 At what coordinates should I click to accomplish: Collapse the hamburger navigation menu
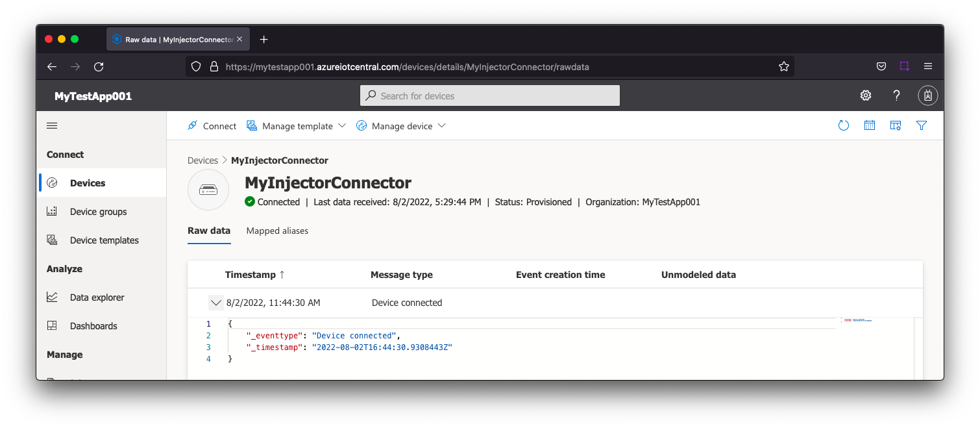[52, 126]
